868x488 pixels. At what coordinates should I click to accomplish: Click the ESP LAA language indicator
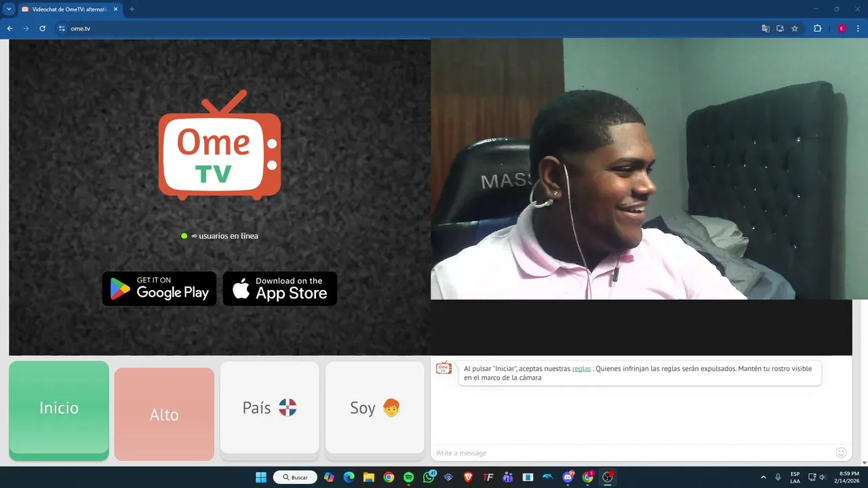pos(795,477)
